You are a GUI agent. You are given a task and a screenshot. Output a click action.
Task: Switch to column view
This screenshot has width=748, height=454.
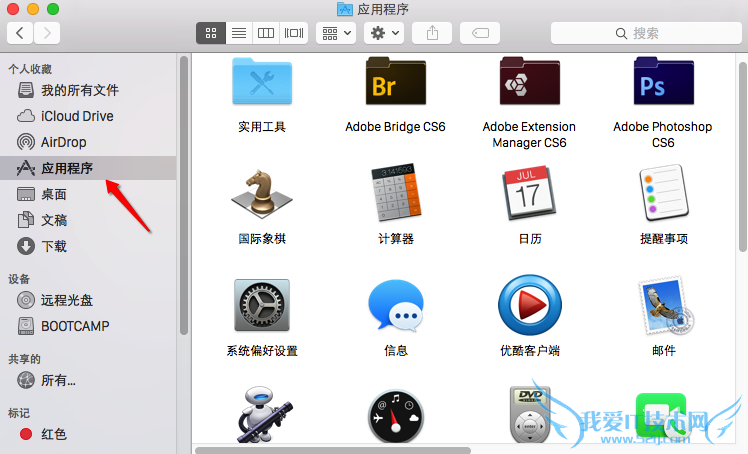(x=266, y=33)
